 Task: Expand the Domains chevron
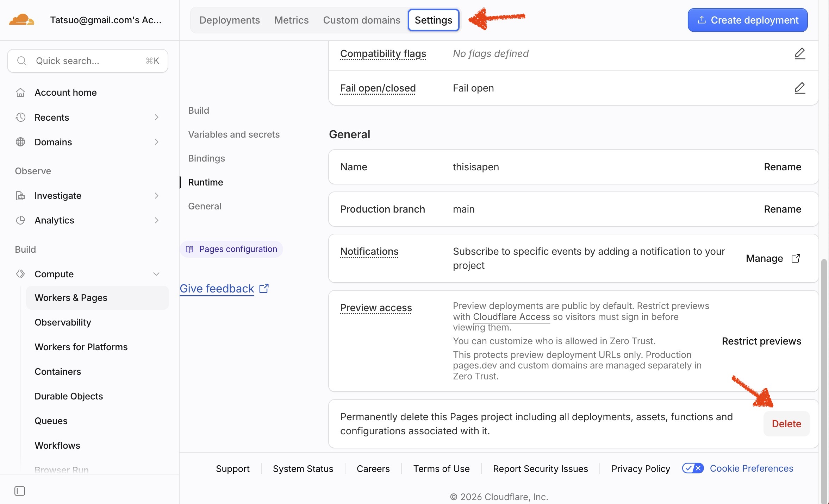click(x=157, y=142)
